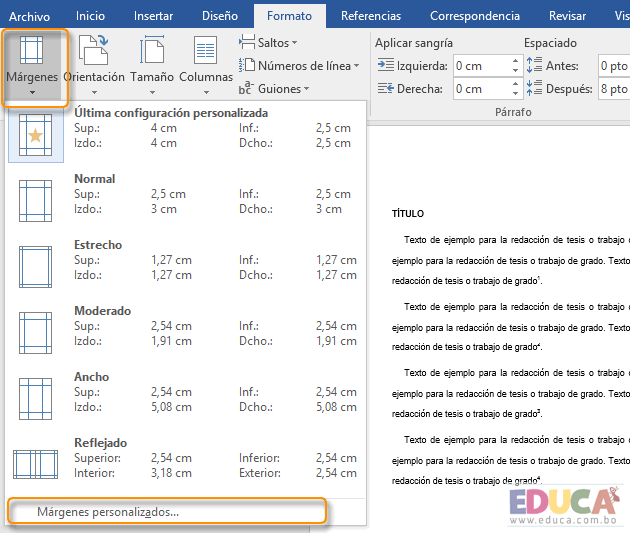The width and height of the screenshot is (630, 533).
Task: Click the Números de línea icon
Action: coord(247,65)
